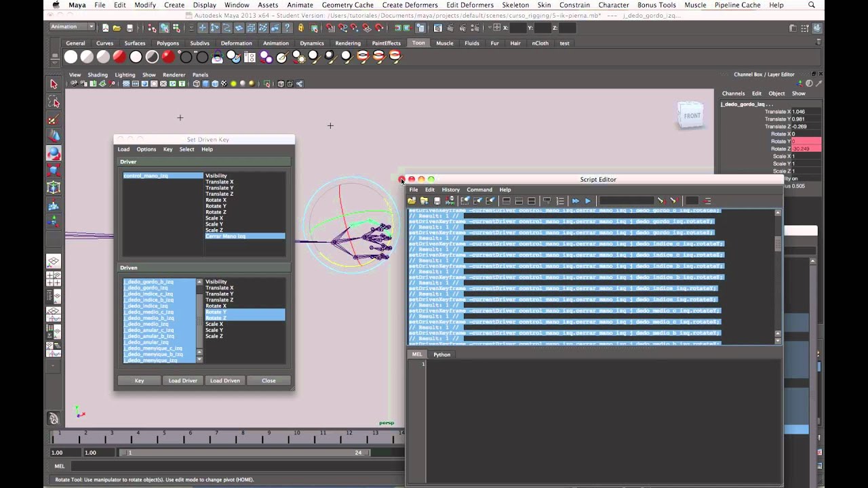Select by hierarchy mode icon
This screenshot has width=868, height=488.
pyautogui.click(x=152, y=28)
